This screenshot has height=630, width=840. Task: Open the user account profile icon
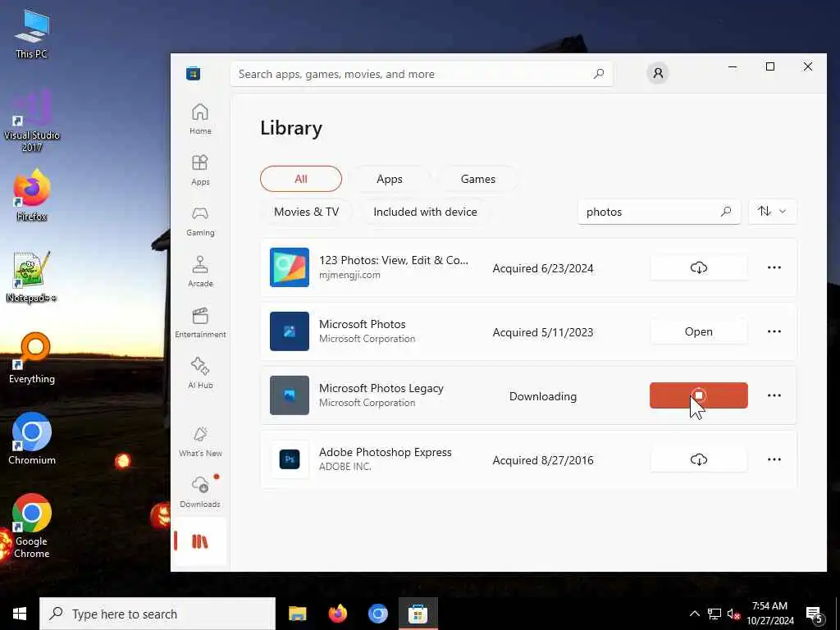658,73
